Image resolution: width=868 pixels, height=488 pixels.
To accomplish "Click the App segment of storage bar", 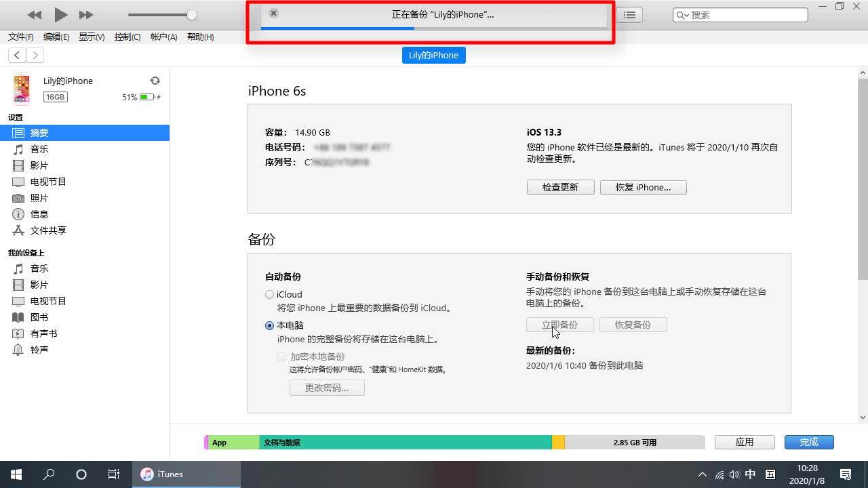I will click(234, 443).
